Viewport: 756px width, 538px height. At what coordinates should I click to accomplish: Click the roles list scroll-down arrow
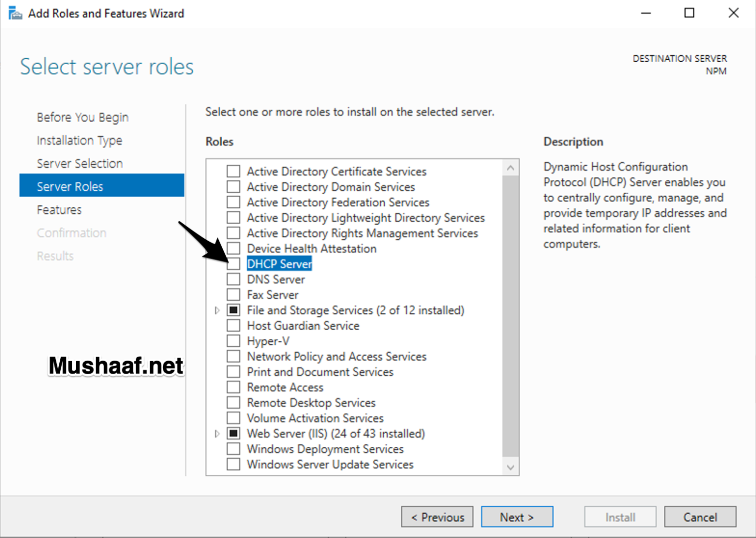pyautogui.click(x=510, y=467)
